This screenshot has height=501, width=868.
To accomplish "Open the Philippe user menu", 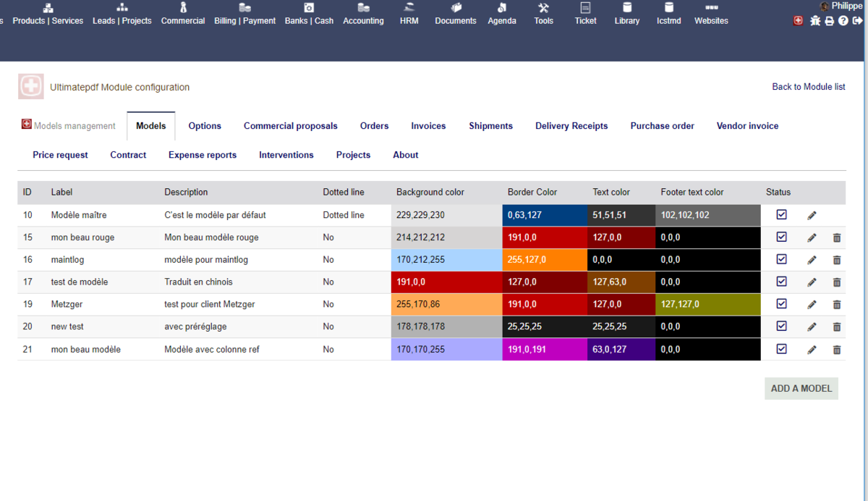I will tap(841, 6).
